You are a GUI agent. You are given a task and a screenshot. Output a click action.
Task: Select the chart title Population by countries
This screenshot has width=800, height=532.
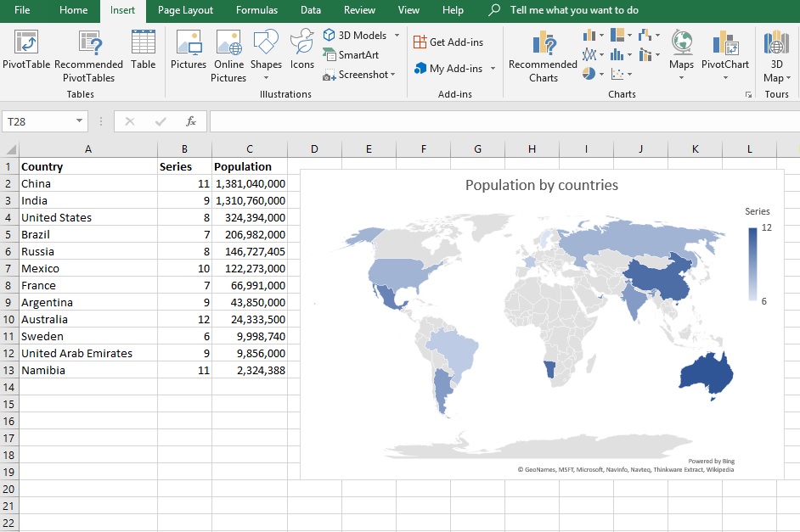coord(541,185)
